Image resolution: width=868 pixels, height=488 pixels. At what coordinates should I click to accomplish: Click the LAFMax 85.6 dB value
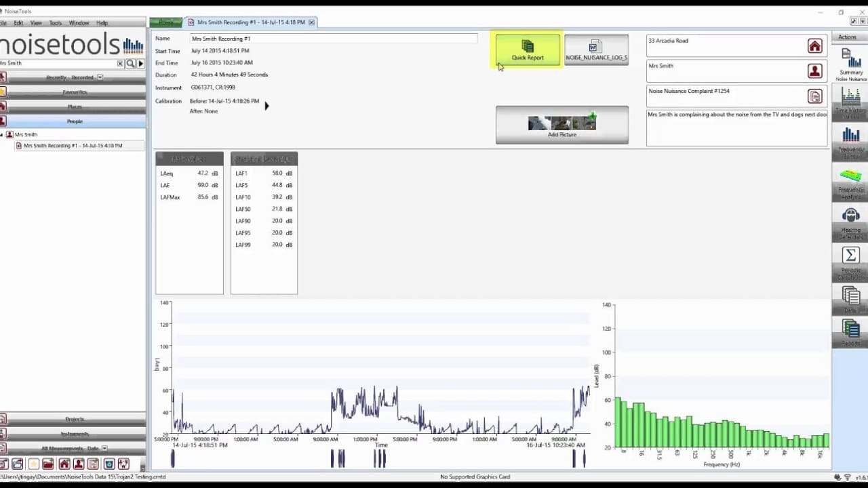208,197
